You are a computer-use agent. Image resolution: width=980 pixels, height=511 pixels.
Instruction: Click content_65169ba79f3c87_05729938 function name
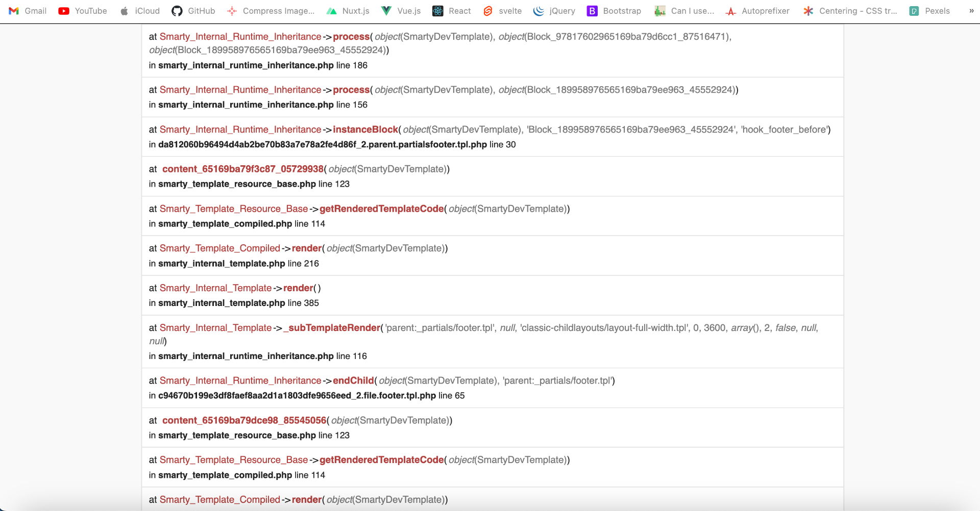click(x=243, y=169)
